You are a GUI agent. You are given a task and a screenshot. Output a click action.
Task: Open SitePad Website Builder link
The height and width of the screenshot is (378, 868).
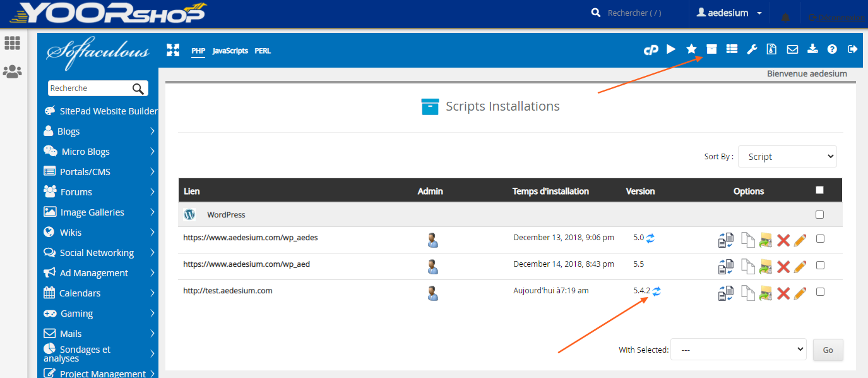tap(101, 111)
